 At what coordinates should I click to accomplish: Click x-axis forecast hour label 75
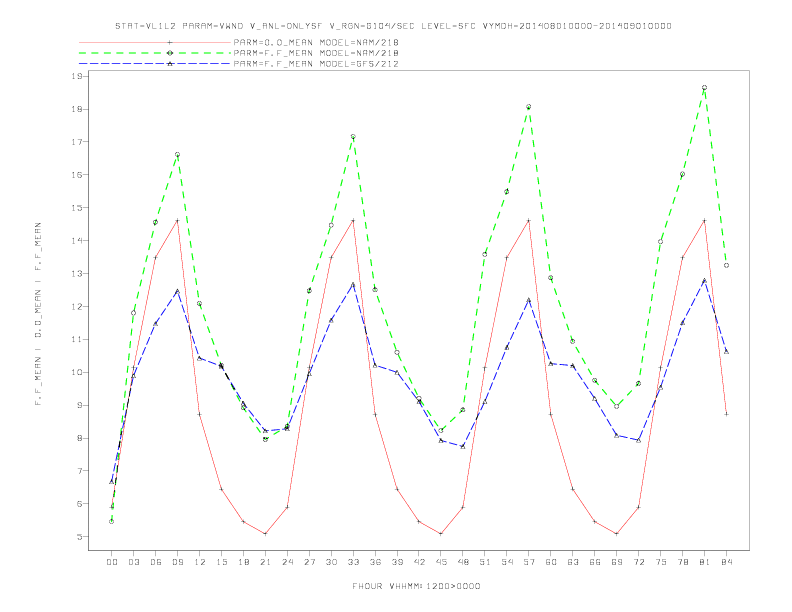[661, 562]
